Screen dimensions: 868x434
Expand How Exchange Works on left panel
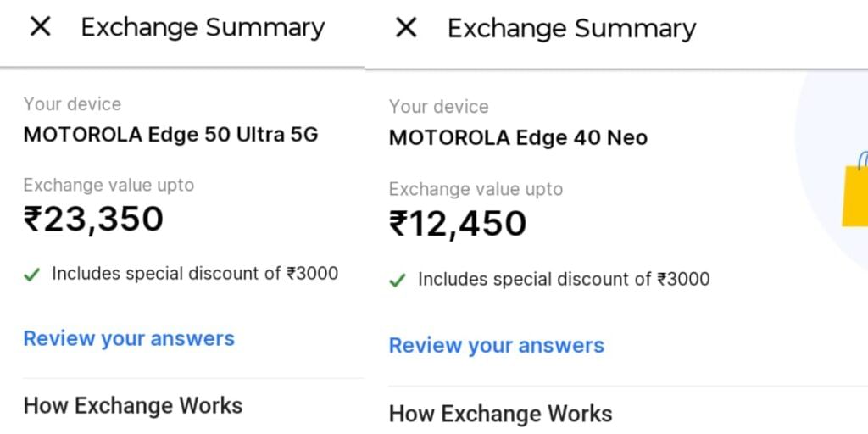coord(133,406)
